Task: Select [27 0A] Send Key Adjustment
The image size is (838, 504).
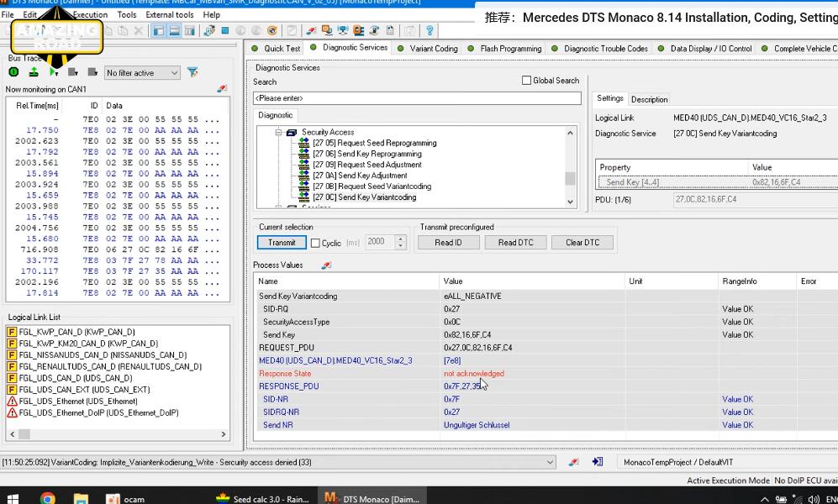Action: (x=361, y=175)
